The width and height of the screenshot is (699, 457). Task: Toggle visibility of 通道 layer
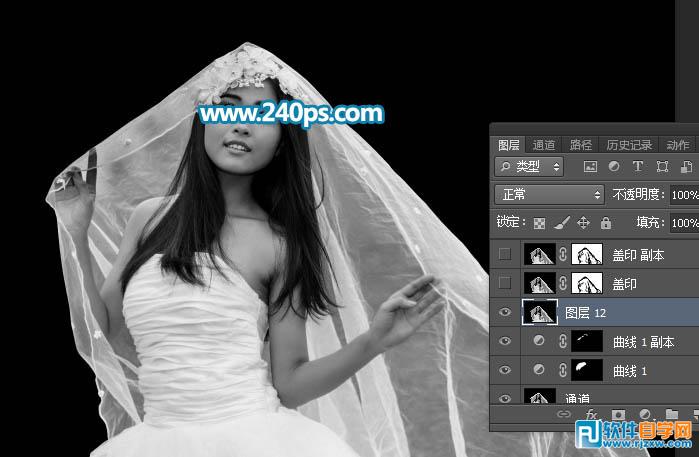click(505, 398)
